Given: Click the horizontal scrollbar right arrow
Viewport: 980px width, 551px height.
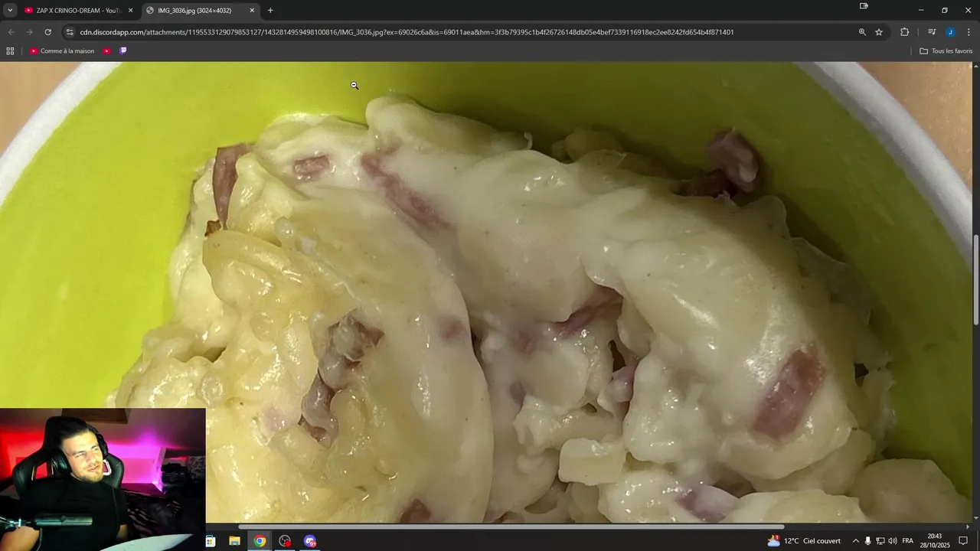Looking at the screenshot, I should 968,527.
